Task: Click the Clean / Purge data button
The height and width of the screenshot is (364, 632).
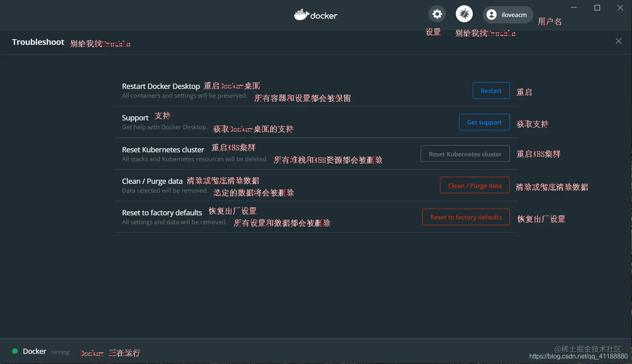Action: point(475,185)
